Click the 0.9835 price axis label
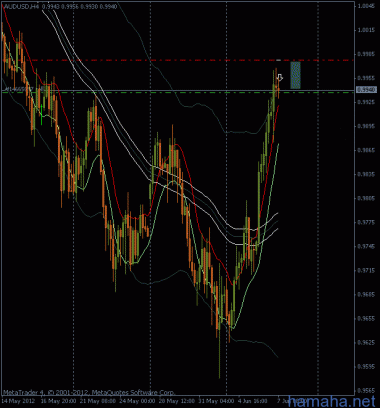 [x=366, y=174]
